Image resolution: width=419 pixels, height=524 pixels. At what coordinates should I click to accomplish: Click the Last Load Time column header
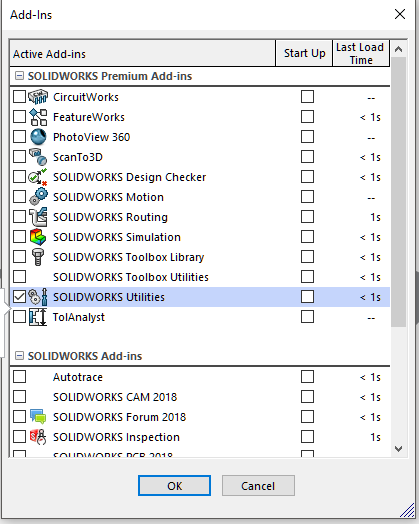click(361, 53)
